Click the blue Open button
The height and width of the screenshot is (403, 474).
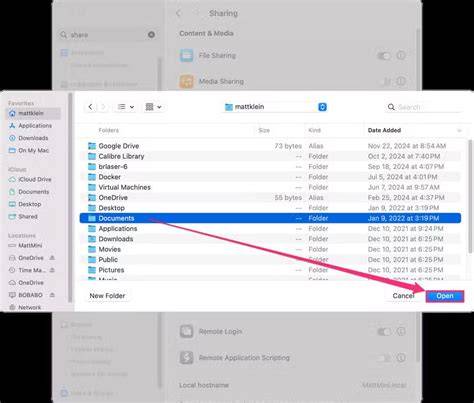tap(445, 296)
